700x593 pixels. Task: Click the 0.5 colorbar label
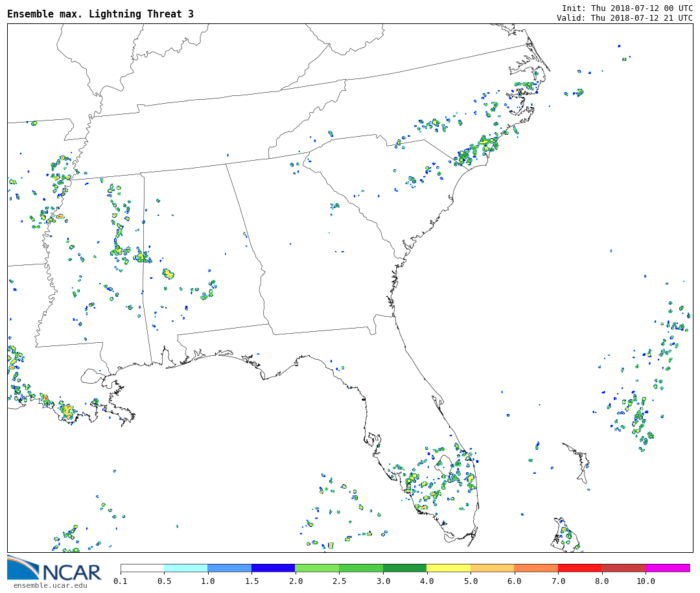pyautogui.click(x=164, y=581)
